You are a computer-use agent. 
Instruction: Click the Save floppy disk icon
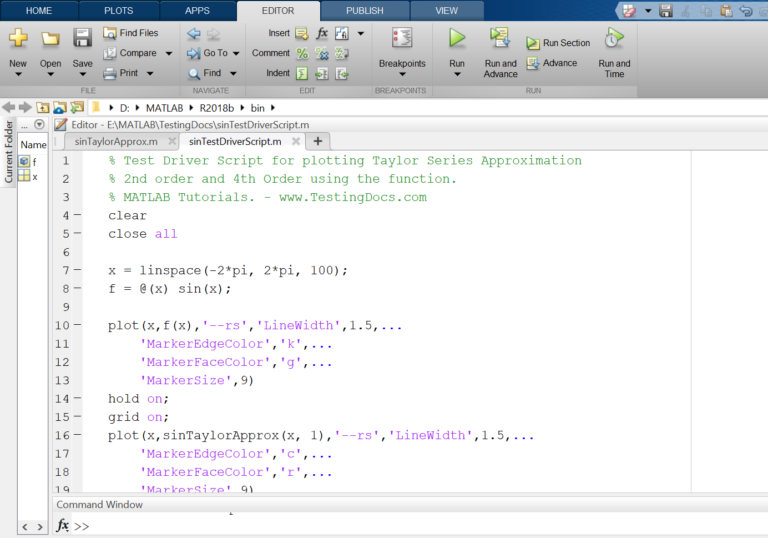(x=82, y=38)
